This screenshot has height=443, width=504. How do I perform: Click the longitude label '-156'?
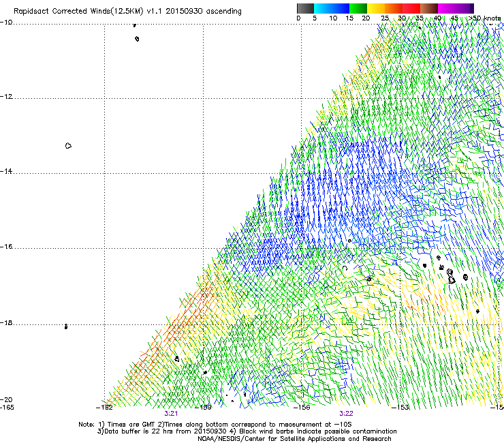pyautogui.click(x=302, y=408)
